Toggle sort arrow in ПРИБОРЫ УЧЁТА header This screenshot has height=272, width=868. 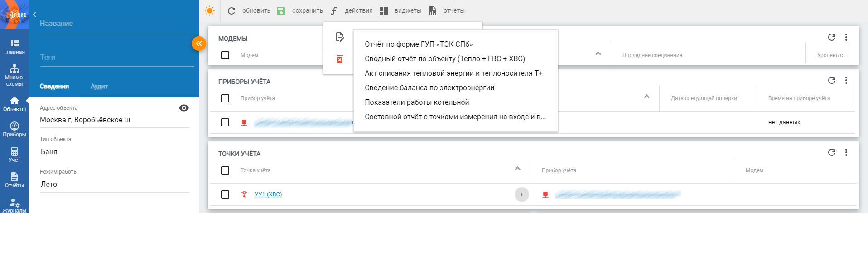[646, 97]
